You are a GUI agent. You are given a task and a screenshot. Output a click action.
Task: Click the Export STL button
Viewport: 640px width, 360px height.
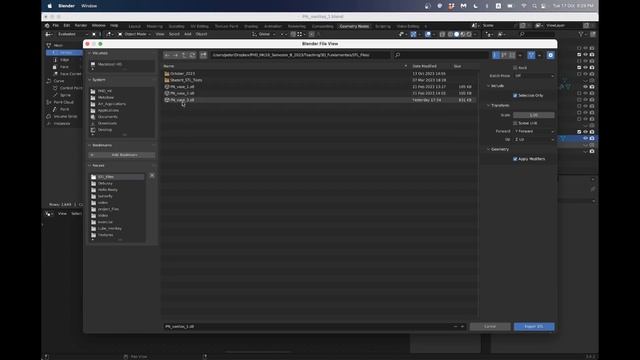534,327
